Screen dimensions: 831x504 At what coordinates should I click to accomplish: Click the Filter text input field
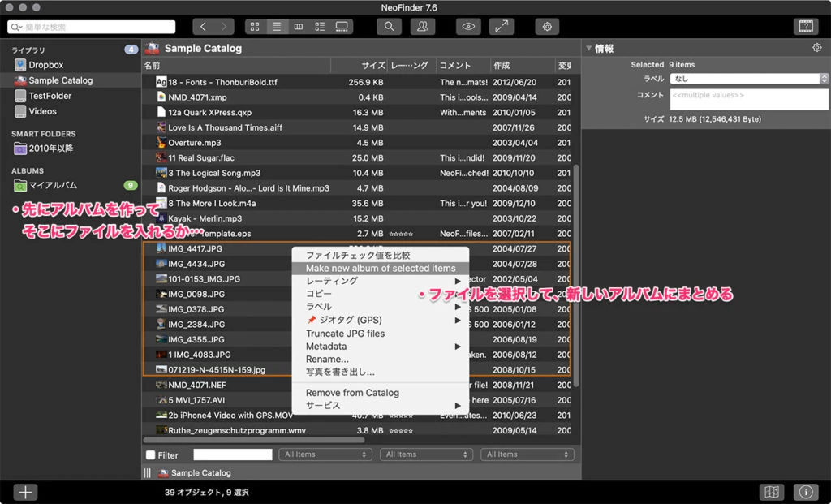[x=233, y=454]
